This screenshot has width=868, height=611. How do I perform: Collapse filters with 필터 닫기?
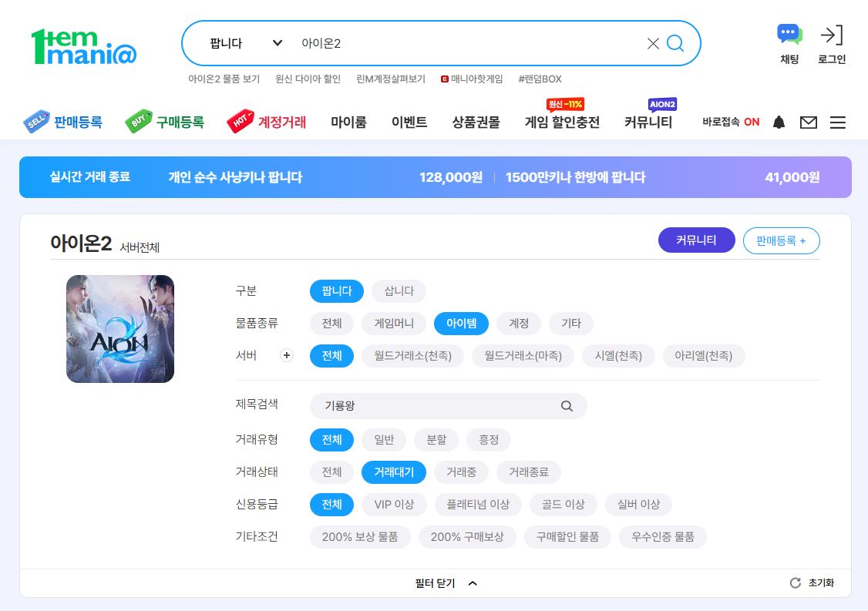(x=446, y=583)
